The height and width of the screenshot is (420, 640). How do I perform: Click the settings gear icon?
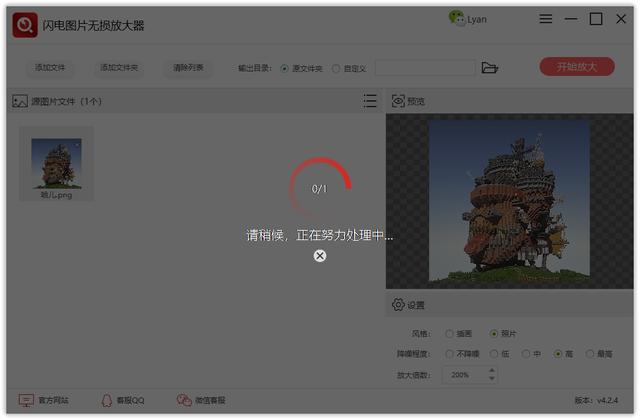(x=398, y=304)
